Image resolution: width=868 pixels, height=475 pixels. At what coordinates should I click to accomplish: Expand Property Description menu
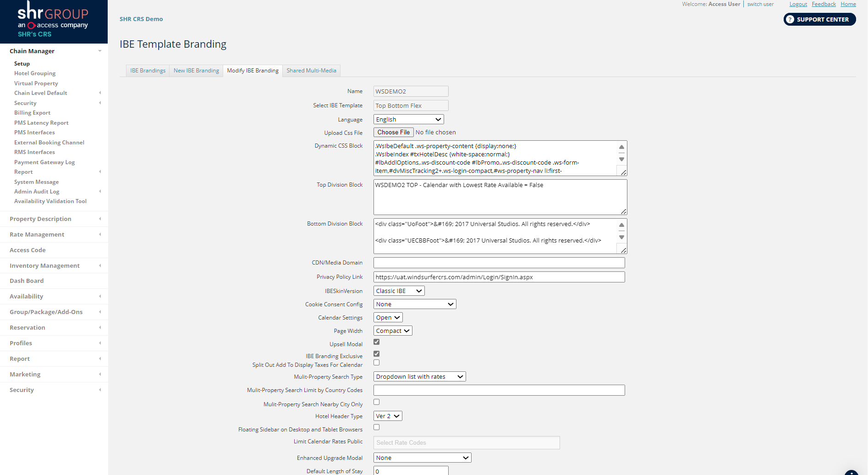tap(54, 219)
